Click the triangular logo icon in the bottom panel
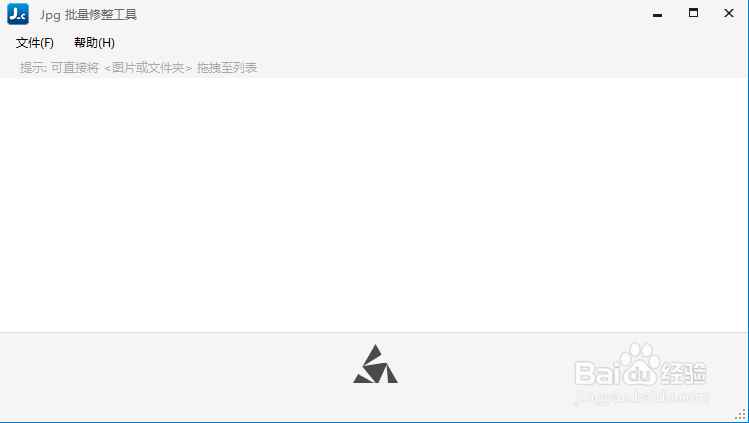 pyautogui.click(x=375, y=364)
